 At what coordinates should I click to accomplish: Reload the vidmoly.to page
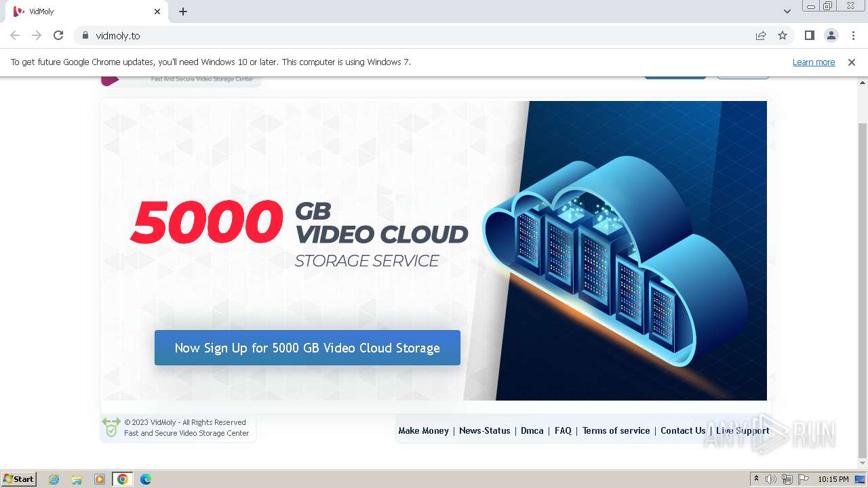(58, 35)
